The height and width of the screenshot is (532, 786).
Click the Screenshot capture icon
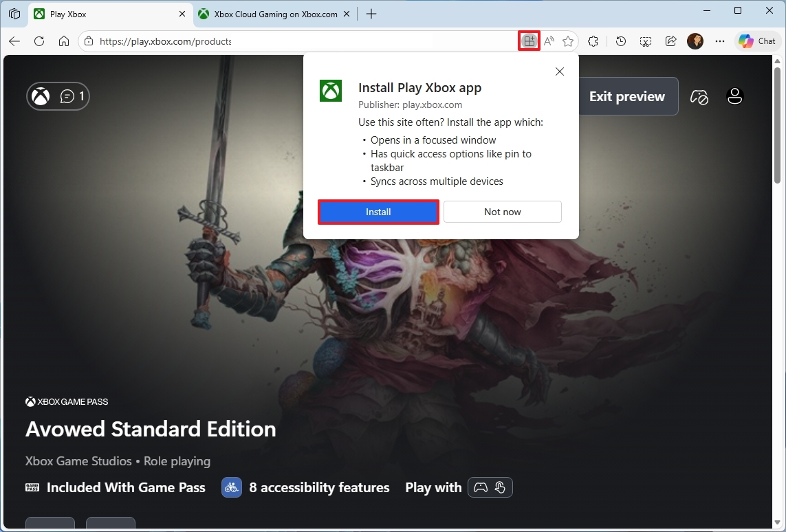coord(646,41)
